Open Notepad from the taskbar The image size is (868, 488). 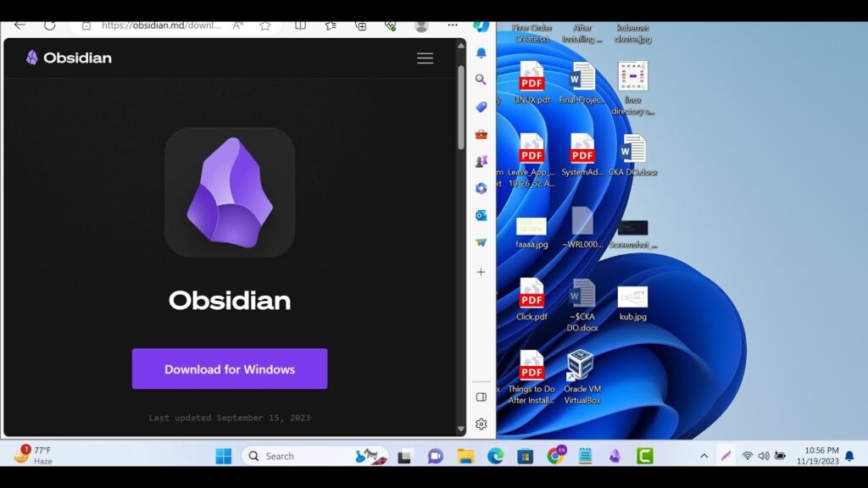[x=585, y=456]
